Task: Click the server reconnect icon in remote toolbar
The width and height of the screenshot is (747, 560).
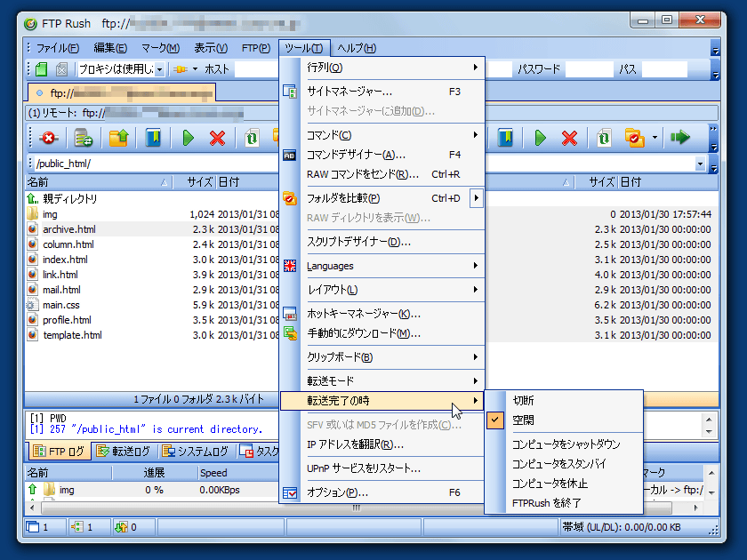Action: [x=84, y=138]
